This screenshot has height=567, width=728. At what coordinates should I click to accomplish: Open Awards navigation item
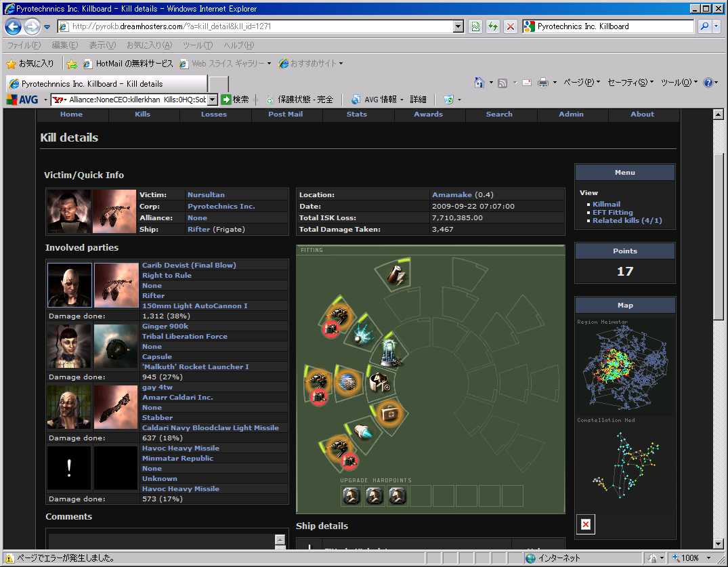428,114
